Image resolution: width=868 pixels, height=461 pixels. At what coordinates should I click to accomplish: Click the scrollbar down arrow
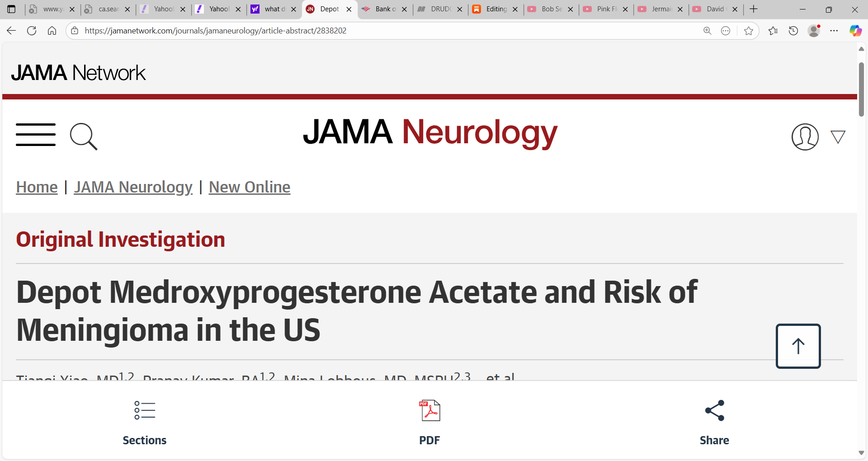861,453
